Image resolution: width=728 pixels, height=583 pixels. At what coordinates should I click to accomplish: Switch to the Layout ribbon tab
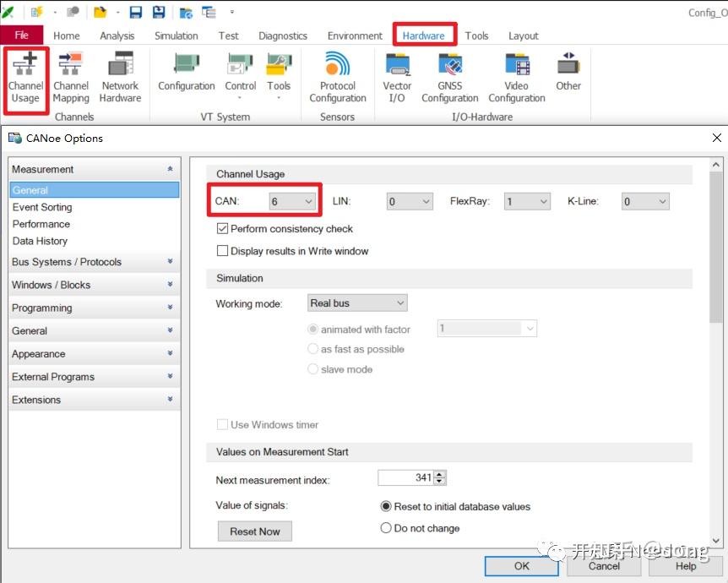(524, 35)
